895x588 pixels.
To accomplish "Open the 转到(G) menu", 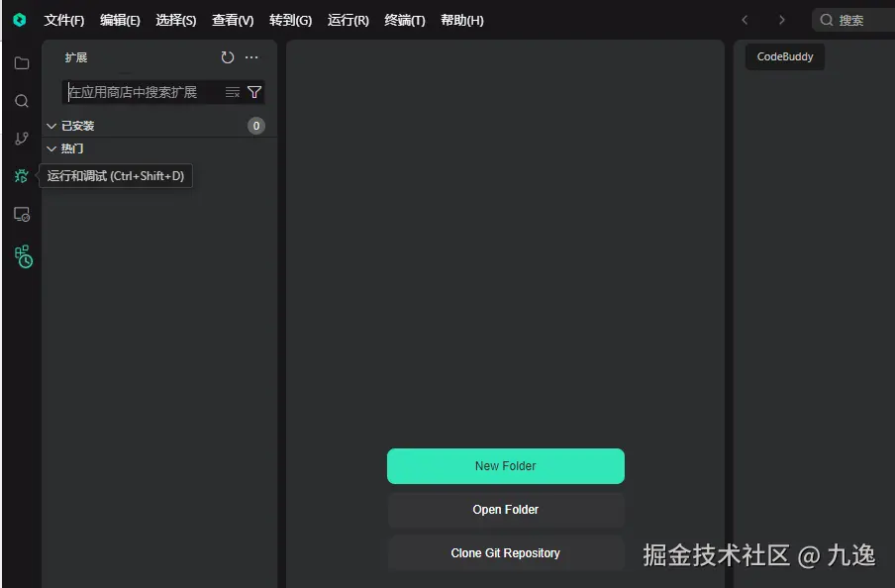I will [290, 20].
